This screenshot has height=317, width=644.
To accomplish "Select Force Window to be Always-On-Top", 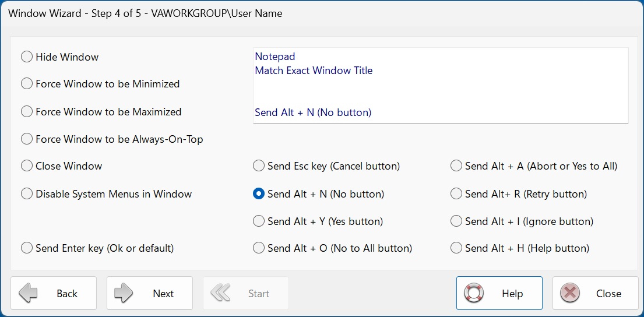I will point(112,139).
